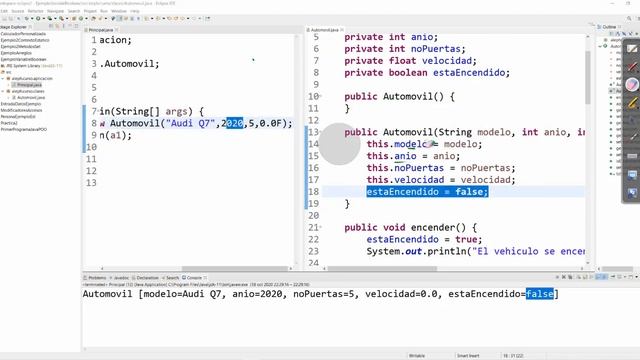Collapse the Automovil class node in Outline
The height and width of the screenshot is (360, 640).
click(x=600, y=47)
